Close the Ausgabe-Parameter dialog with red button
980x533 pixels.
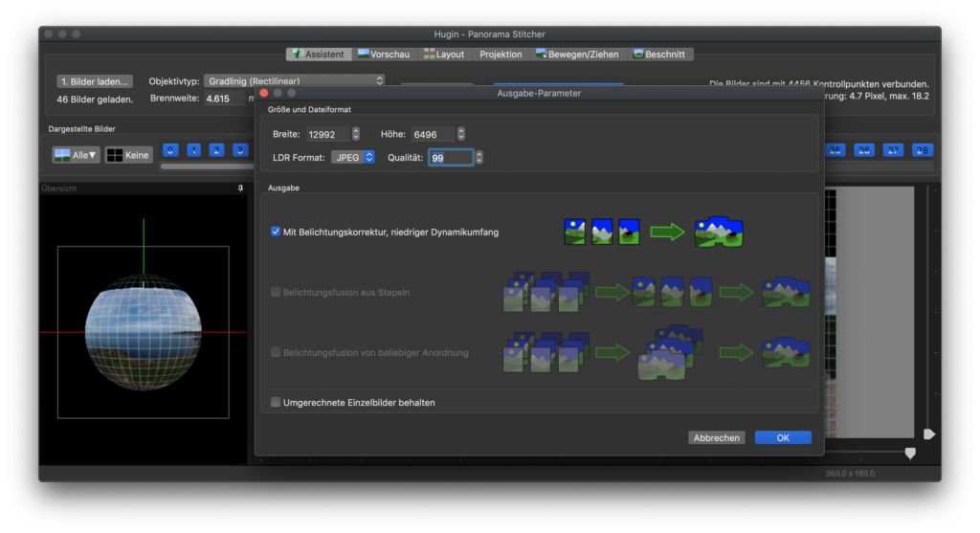264,93
